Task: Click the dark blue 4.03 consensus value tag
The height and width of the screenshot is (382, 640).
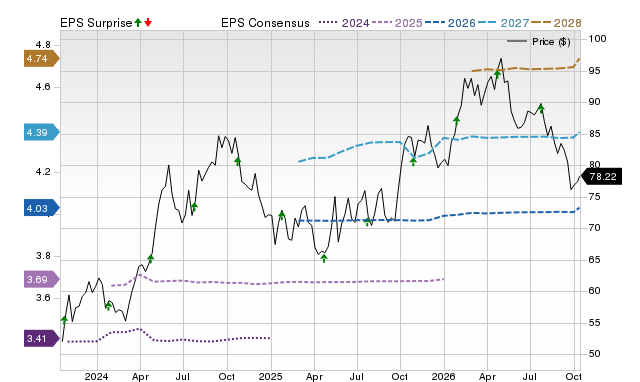Action: tap(41, 209)
